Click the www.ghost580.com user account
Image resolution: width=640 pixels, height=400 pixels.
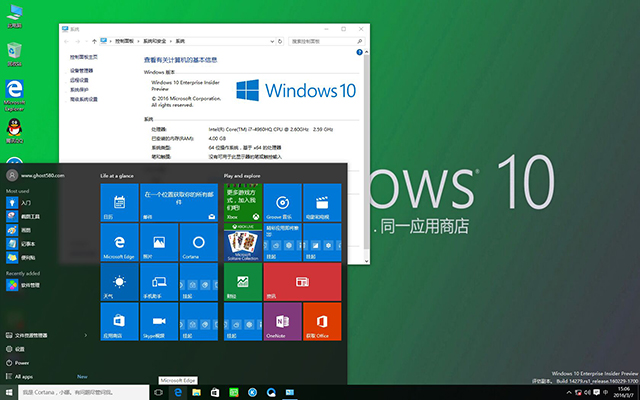point(40,175)
